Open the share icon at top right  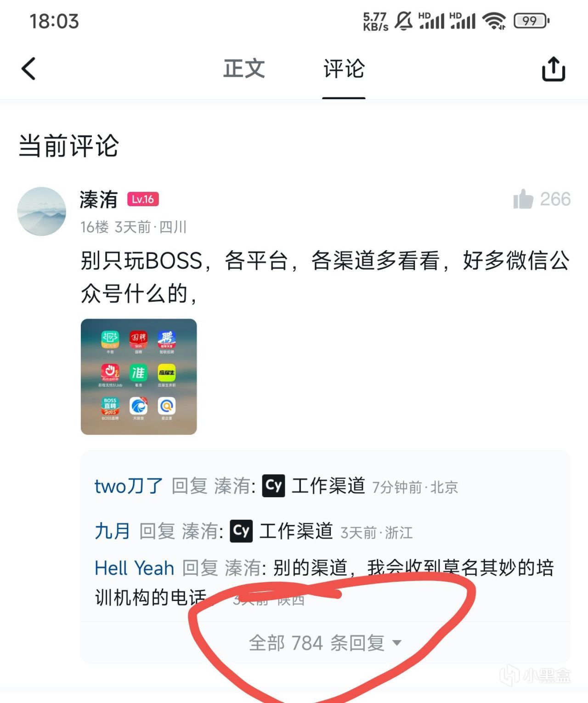point(554,69)
